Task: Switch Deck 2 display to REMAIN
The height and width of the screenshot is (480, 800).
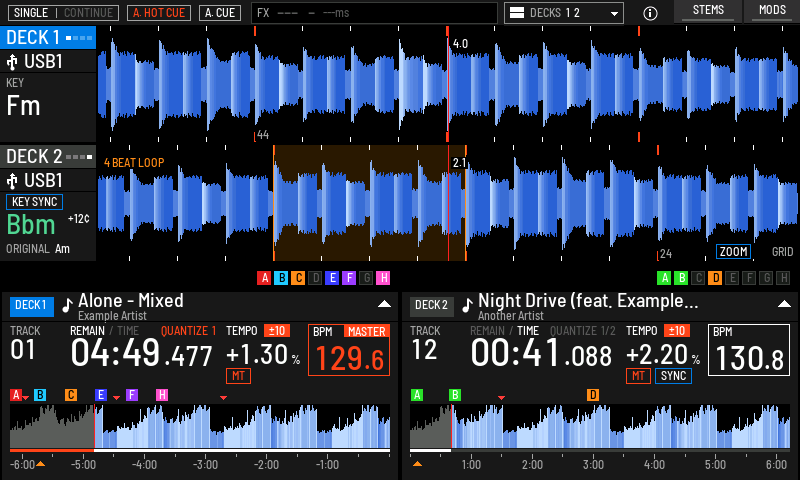Action: [487, 331]
